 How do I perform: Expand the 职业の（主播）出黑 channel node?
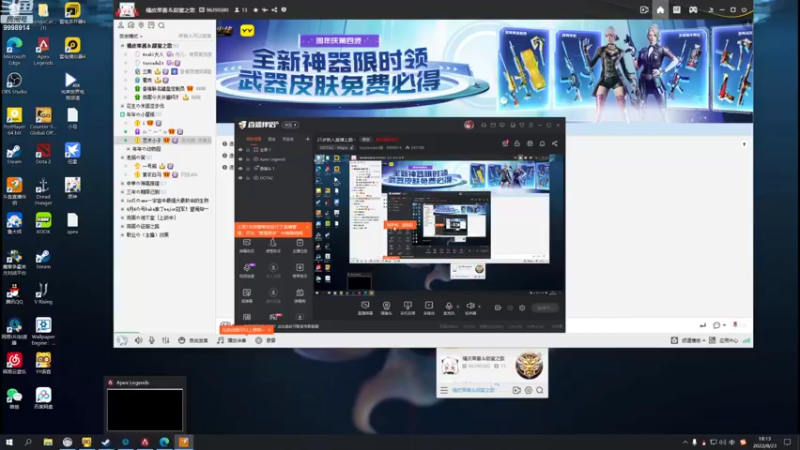tap(122, 235)
